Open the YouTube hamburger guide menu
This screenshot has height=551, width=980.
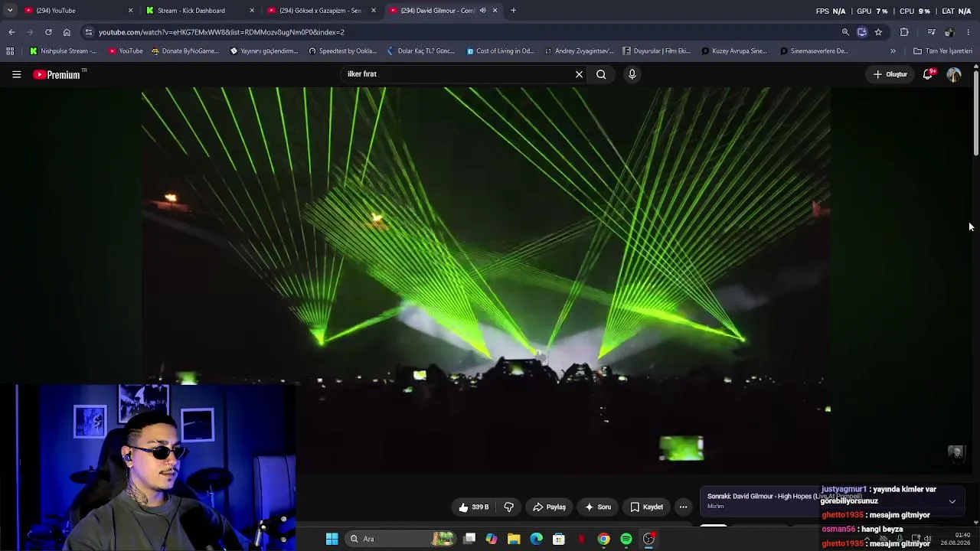tap(16, 74)
